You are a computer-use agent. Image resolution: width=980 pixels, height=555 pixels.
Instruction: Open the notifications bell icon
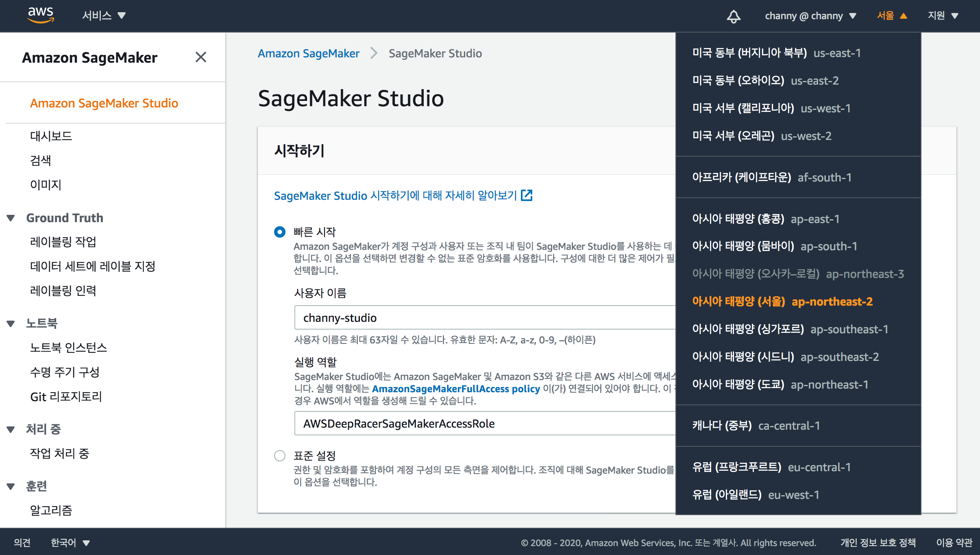734,16
